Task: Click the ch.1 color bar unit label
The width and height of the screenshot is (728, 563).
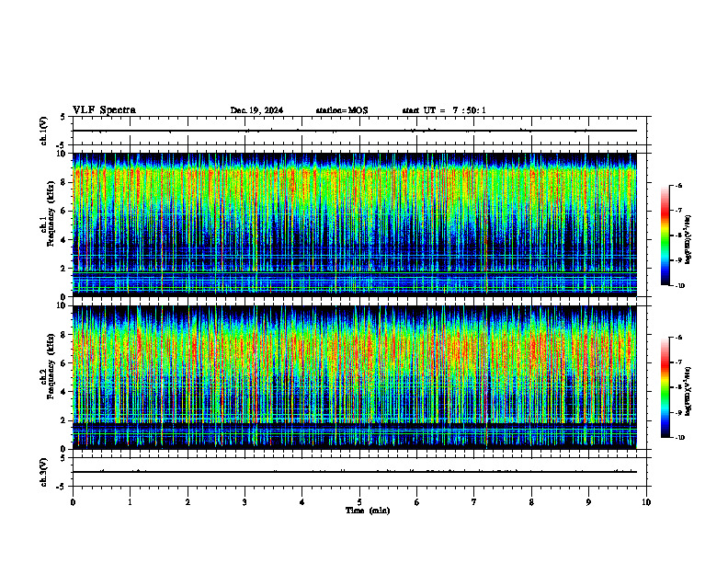Action: [688, 239]
